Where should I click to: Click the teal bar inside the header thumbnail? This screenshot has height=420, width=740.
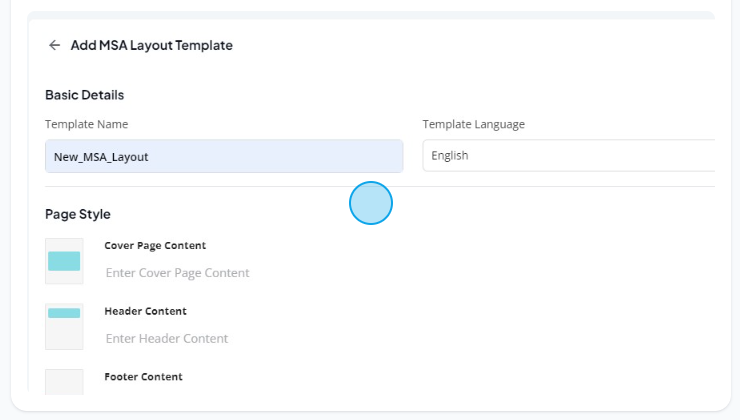pyautogui.click(x=64, y=313)
